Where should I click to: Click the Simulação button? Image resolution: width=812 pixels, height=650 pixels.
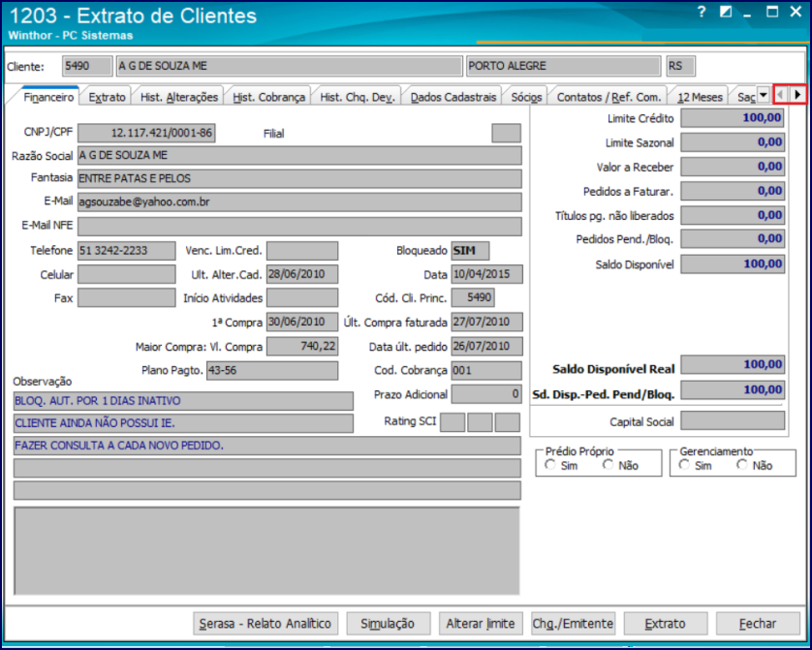point(388,624)
